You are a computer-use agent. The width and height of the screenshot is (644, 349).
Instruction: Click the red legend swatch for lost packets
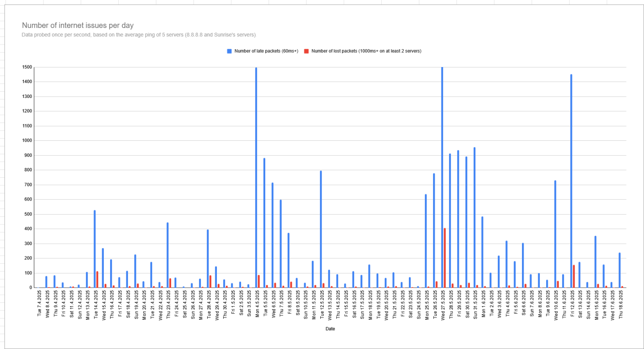306,51
